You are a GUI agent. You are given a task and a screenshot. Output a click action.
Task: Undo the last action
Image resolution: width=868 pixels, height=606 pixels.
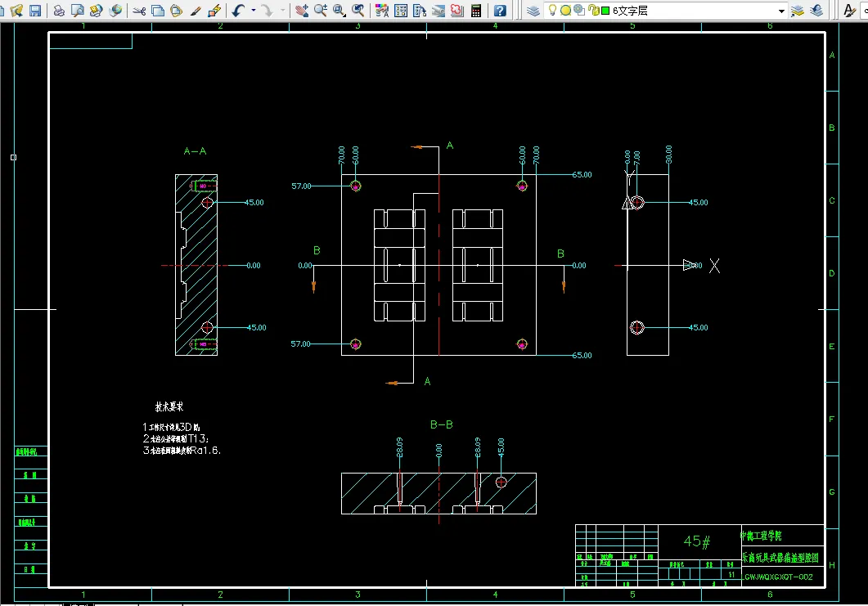(x=239, y=10)
